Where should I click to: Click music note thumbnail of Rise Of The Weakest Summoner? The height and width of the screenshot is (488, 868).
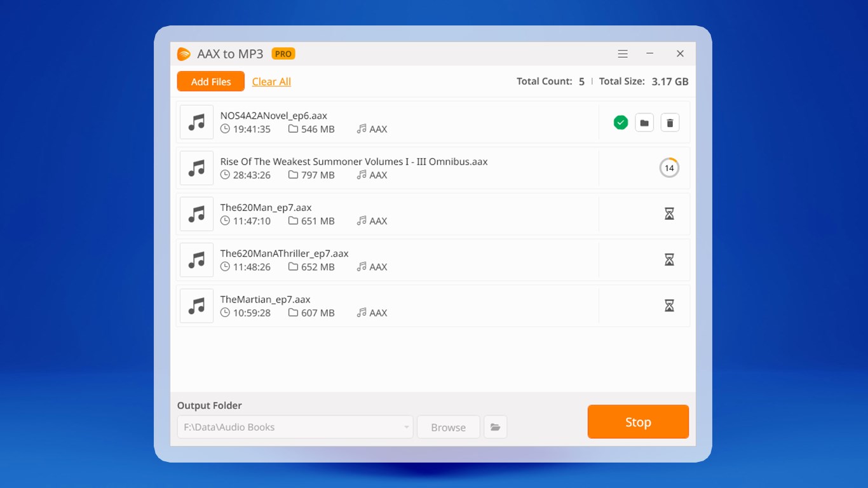click(x=196, y=168)
